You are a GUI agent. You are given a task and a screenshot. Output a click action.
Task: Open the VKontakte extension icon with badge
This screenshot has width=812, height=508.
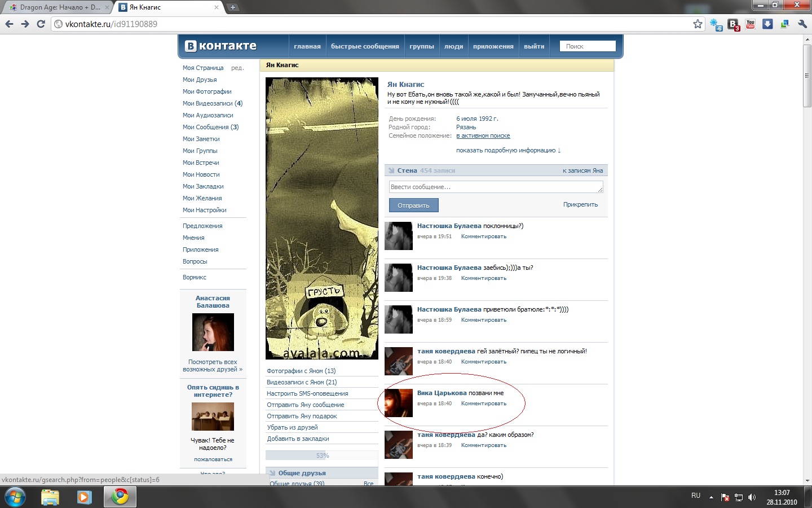(x=734, y=24)
